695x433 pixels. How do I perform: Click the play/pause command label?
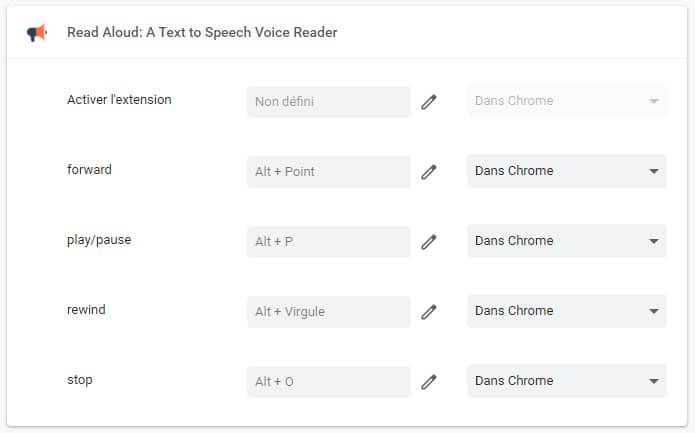(x=99, y=240)
